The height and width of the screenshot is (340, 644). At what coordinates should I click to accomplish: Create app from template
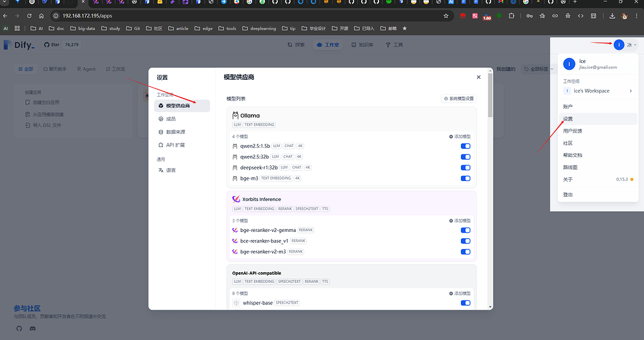(45, 114)
